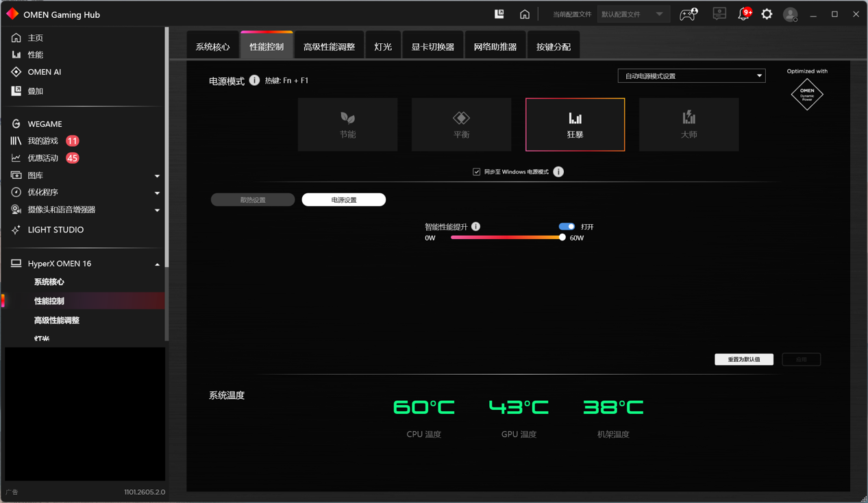
Task: Select 大师 power mode
Action: (x=689, y=124)
